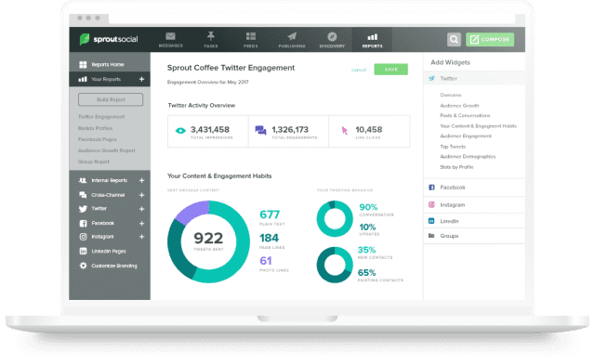Expand the Facebook widgets section
Screen dimensions: 595x364
click(474, 188)
